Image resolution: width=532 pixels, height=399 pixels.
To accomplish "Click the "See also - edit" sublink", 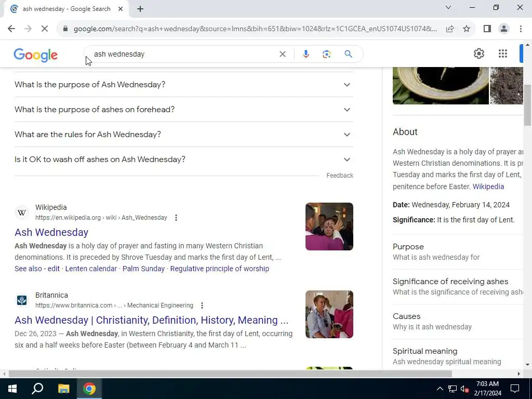I will pos(37,269).
